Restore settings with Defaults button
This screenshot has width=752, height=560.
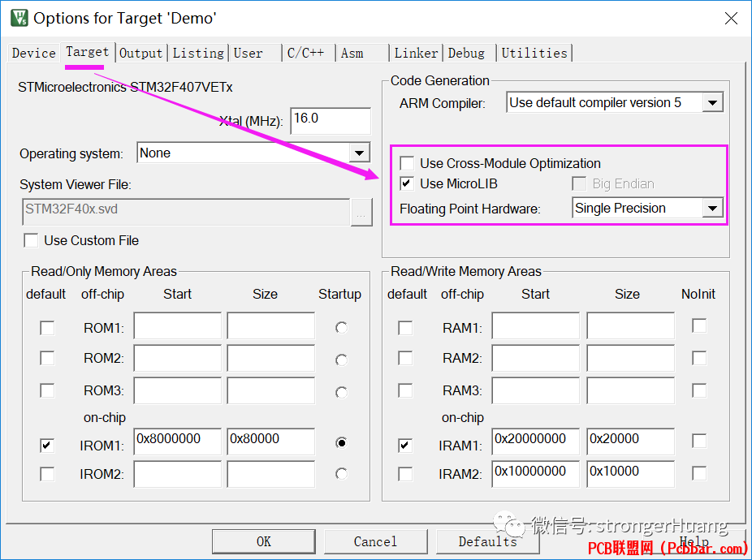pyautogui.click(x=488, y=542)
